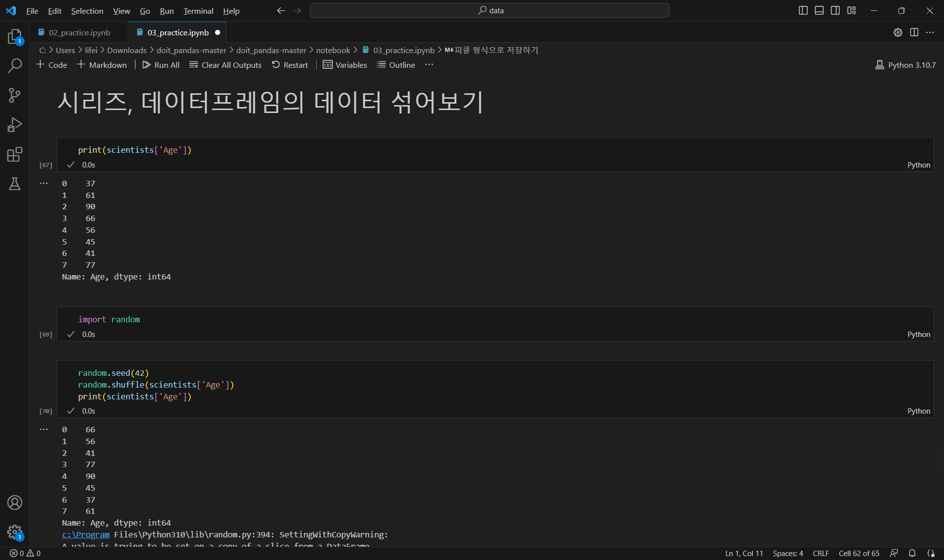Open Source Control view
This screenshot has height=560, width=944.
click(x=15, y=95)
